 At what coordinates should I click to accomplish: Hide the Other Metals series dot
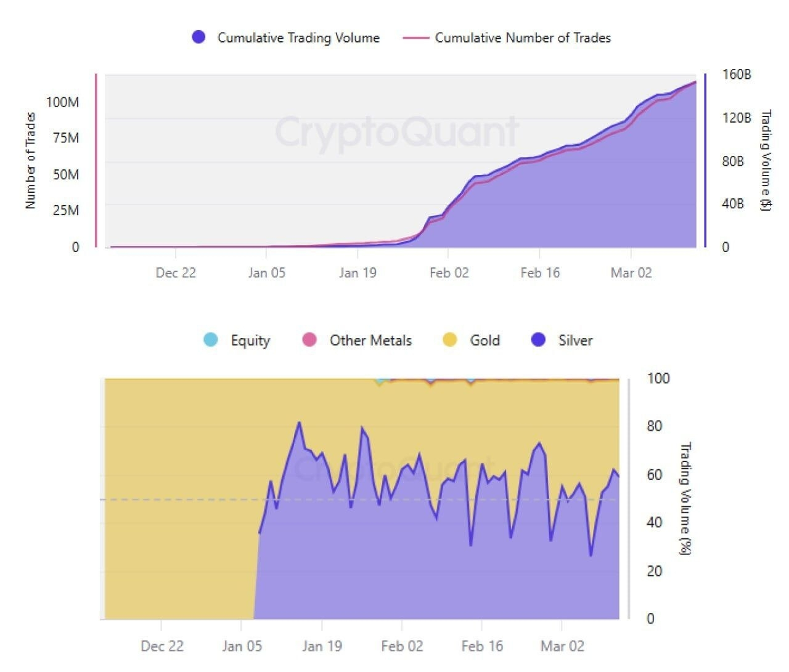(309, 340)
